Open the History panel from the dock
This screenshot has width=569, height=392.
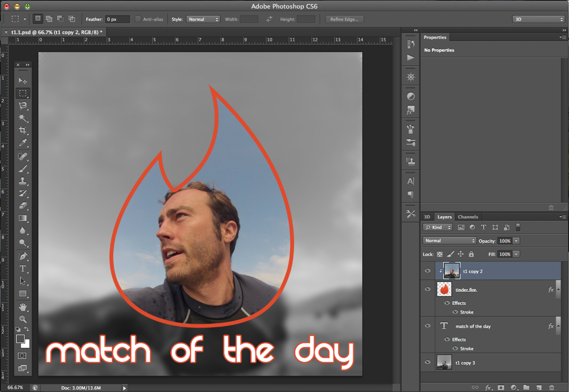[x=410, y=44]
